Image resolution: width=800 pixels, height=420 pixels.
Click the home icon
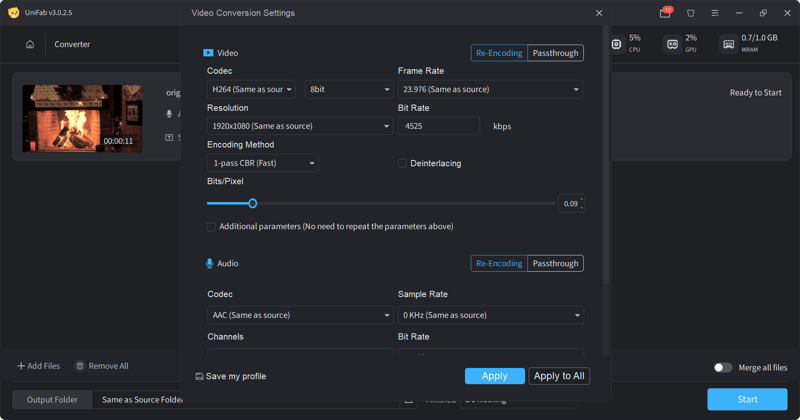point(30,44)
